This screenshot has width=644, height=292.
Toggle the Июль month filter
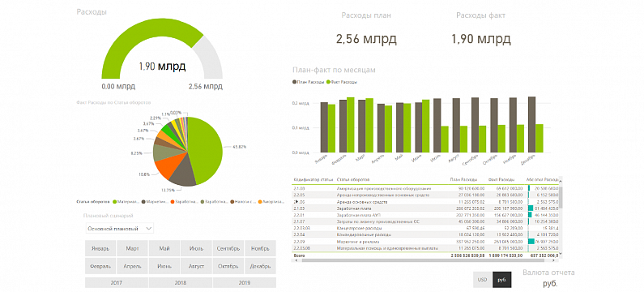196,248
